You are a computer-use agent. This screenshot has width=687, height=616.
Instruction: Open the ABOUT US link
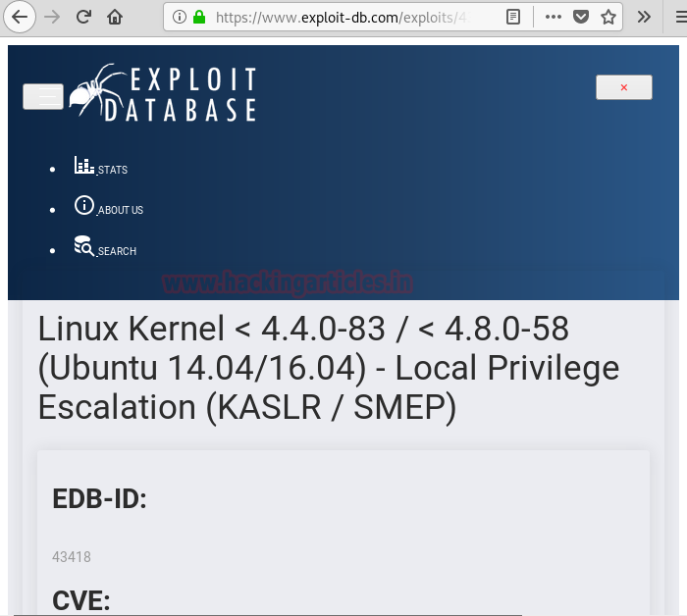click(121, 210)
